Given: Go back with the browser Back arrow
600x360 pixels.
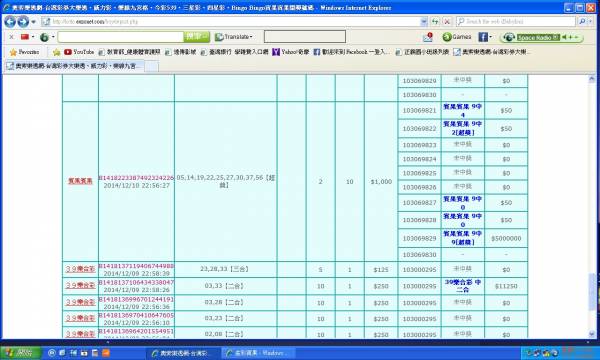Looking at the screenshot, I should 10,21.
